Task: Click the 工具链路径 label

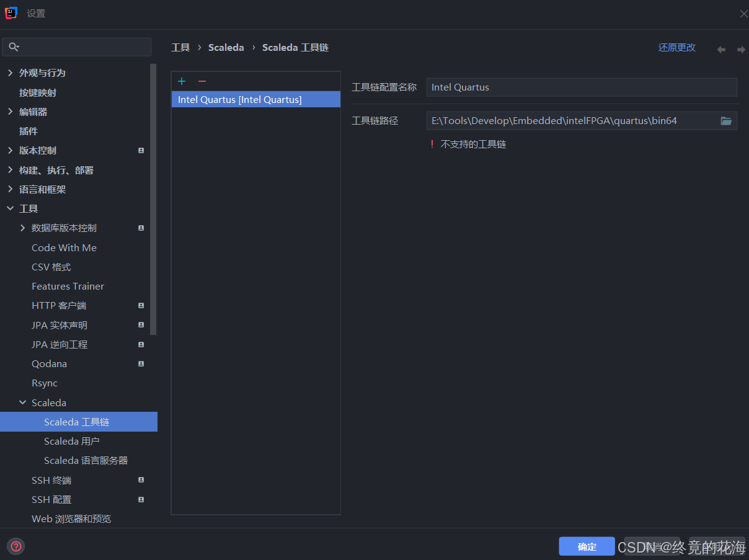Action: coord(374,121)
